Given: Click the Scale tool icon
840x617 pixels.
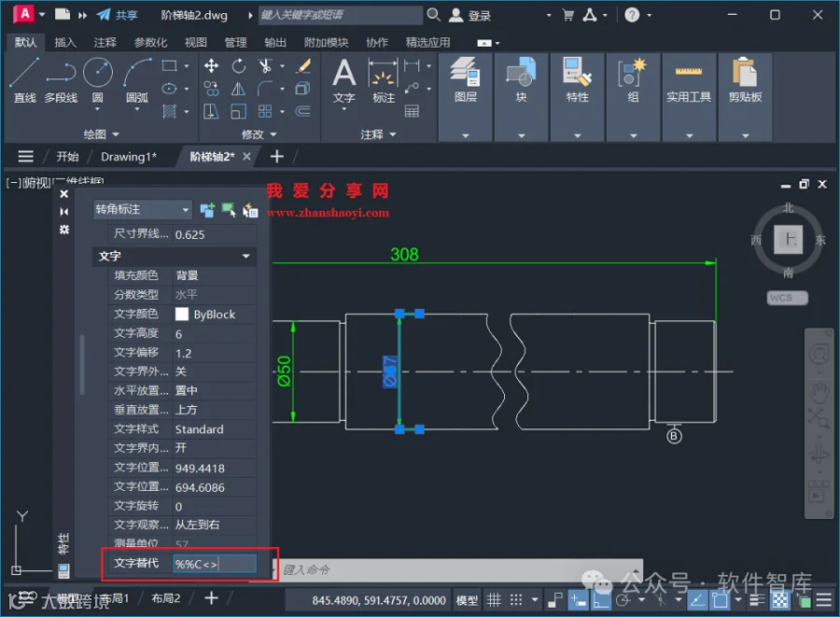Looking at the screenshot, I should click(238, 111).
